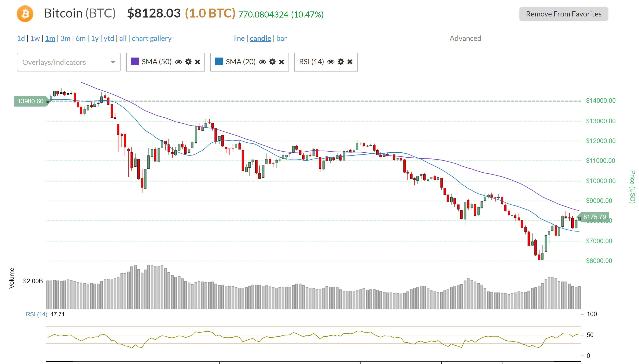This screenshot has width=639, height=364.
Task: Remove the SMA (50) indicator
Action: 198,62
